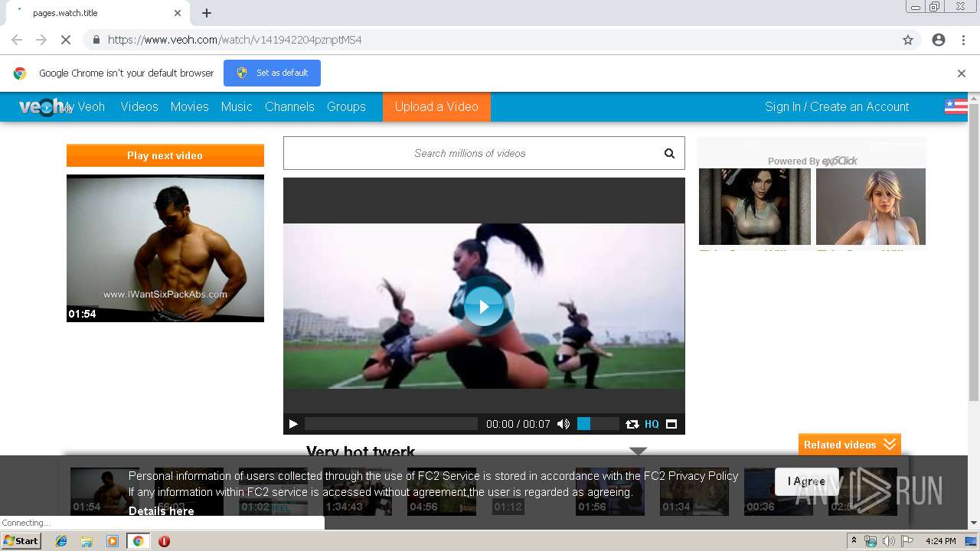The width and height of the screenshot is (980, 551).
Task: Click Sign In / Create an Account
Action: tap(837, 106)
